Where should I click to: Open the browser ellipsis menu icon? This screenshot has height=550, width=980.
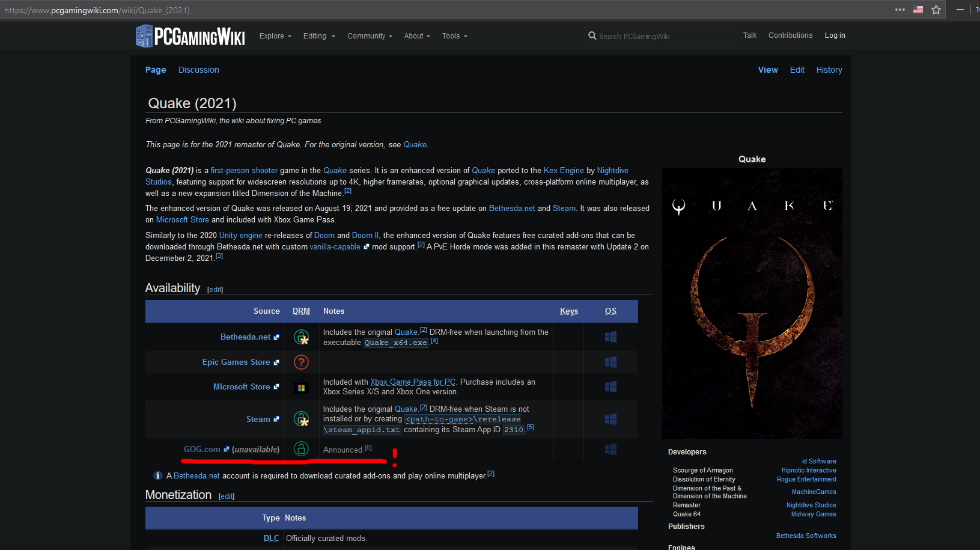point(899,10)
